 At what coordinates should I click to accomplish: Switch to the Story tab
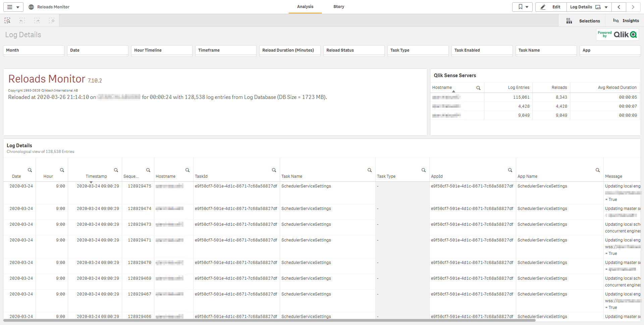pos(338,7)
